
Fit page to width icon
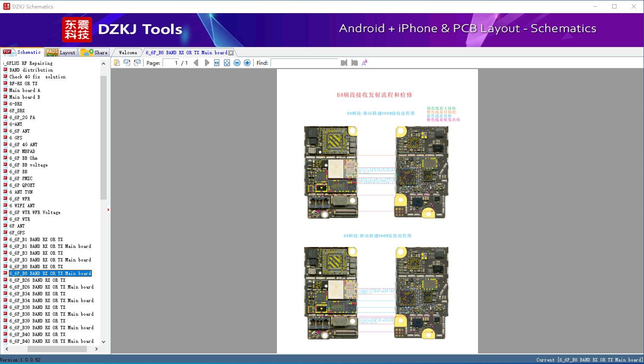pyautogui.click(x=217, y=63)
